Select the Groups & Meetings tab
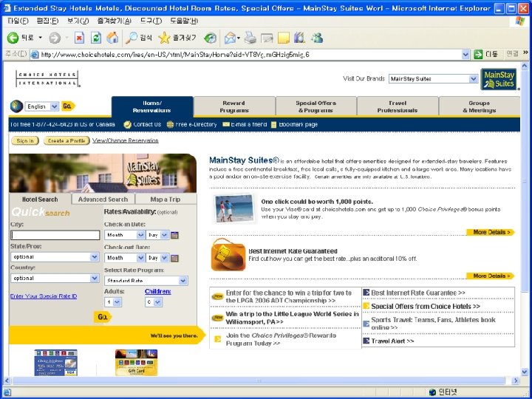 [479, 106]
